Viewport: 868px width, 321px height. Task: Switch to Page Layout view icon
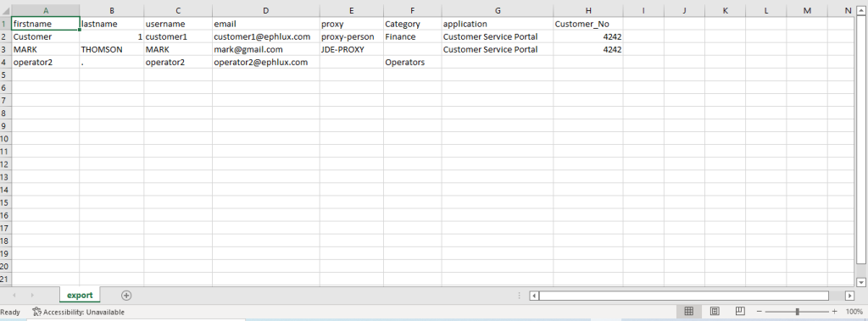715,312
